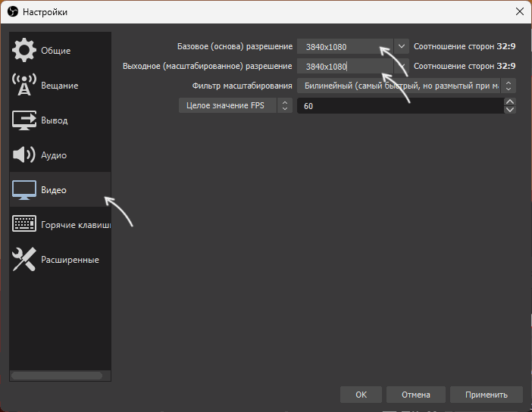Expand the base resolution dropdown arrow
Image resolution: width=532 pixels, height=412 pixels.
pyautogui.click(x=402, y=47)
